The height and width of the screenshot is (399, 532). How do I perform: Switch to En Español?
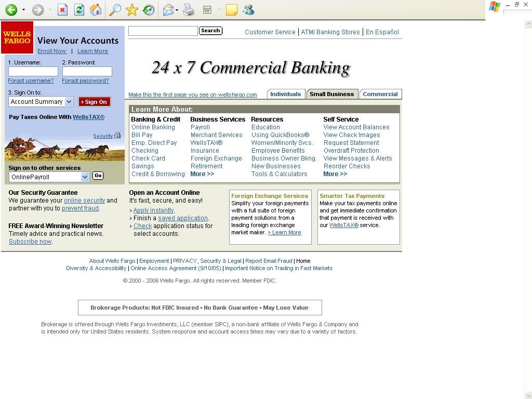pos(382,32)
